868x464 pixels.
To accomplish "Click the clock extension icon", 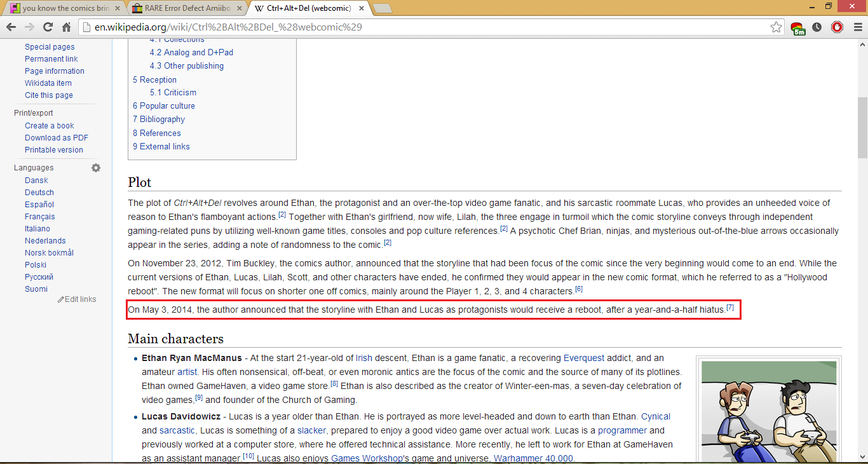I will pyautogui.click(x=817, y=27).
